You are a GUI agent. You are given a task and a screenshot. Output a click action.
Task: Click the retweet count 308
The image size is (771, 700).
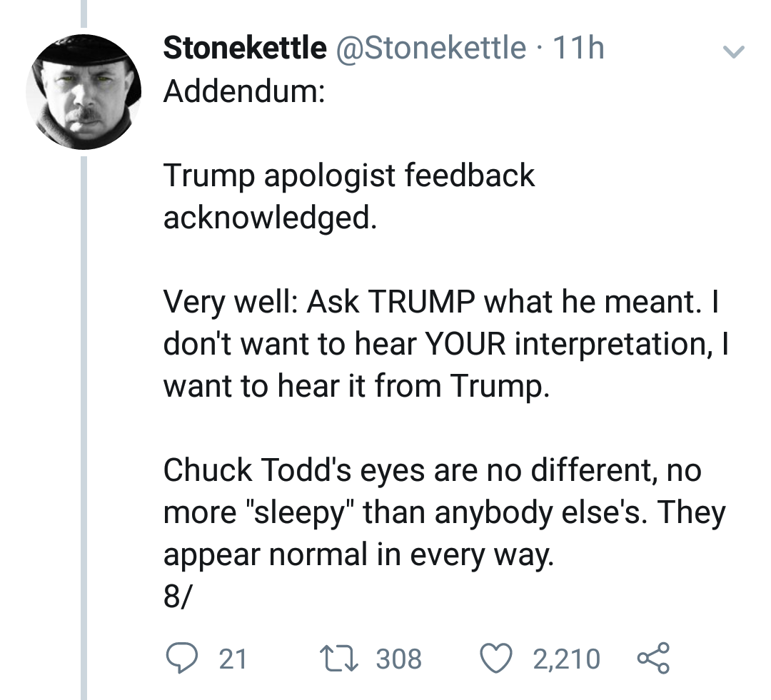tap(399, 659)
